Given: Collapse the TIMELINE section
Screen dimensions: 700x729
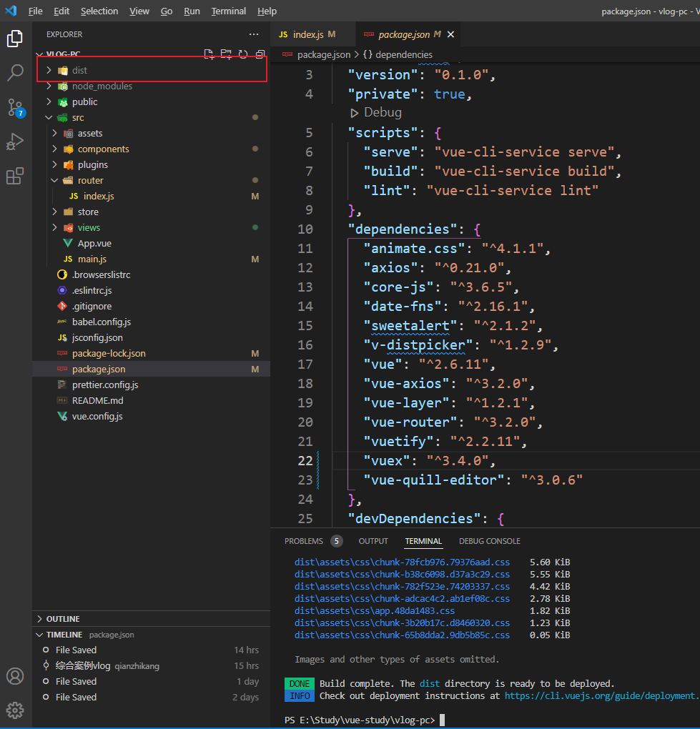Looking at the screenshot, I should tap(151, 635).
